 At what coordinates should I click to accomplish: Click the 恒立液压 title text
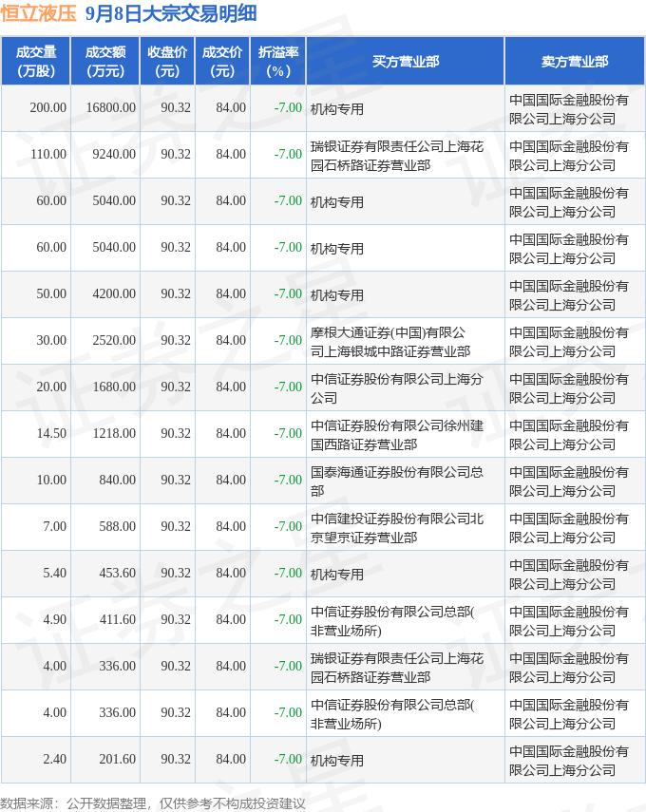[x=38, y=13]
